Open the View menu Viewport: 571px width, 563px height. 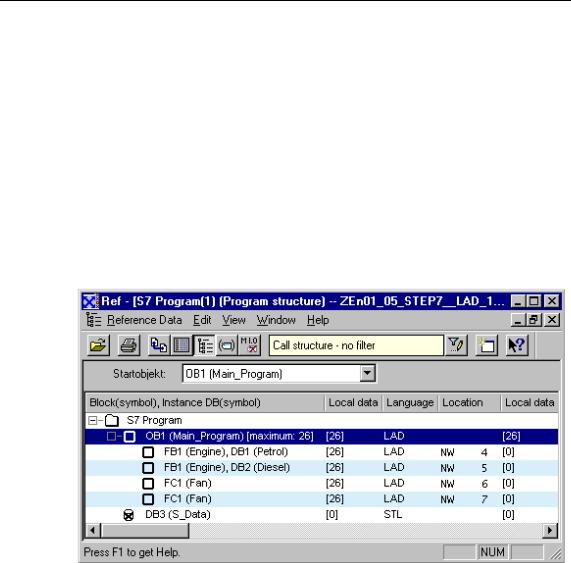[234, 320]
